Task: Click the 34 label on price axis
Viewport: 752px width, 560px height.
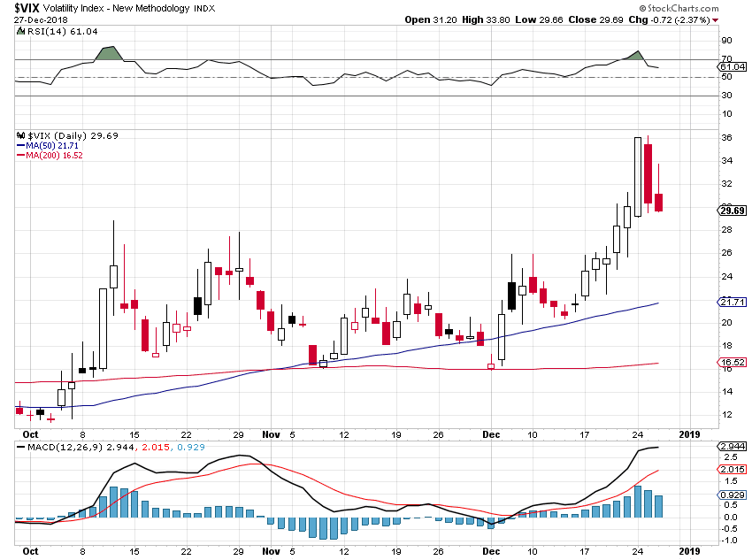Action: tap(726, 160)
